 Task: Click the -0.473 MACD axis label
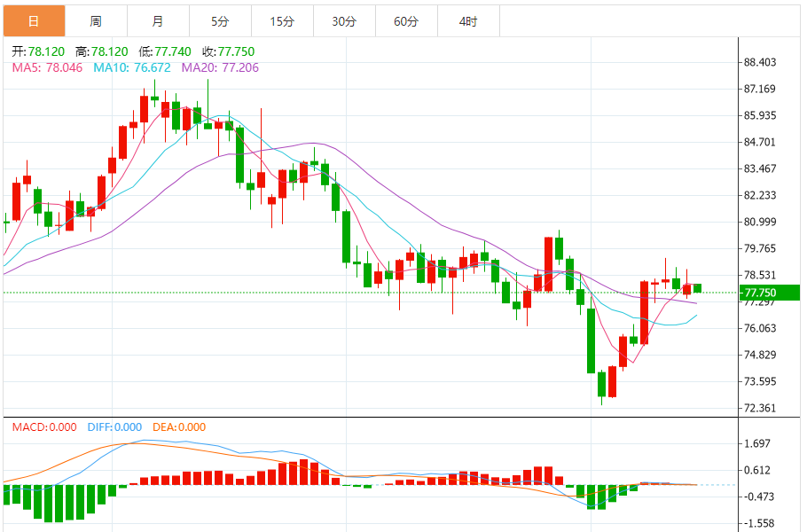(x=757, y=497)
